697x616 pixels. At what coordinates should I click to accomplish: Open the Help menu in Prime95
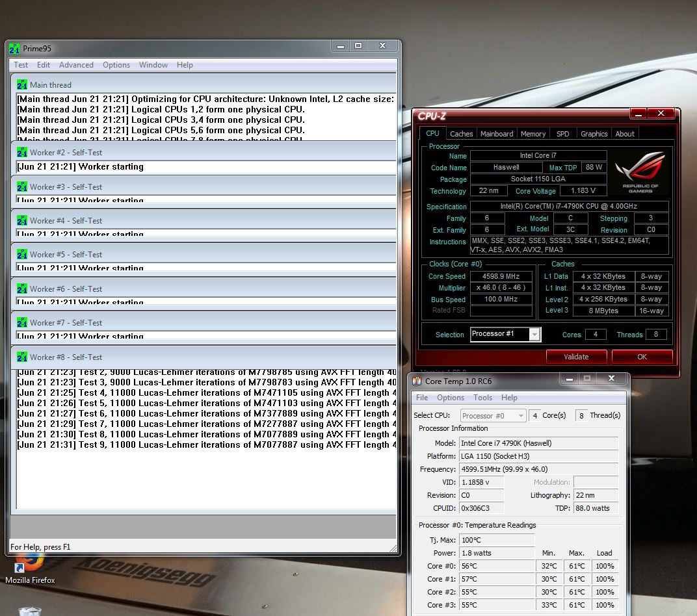[x=185, y=65]
